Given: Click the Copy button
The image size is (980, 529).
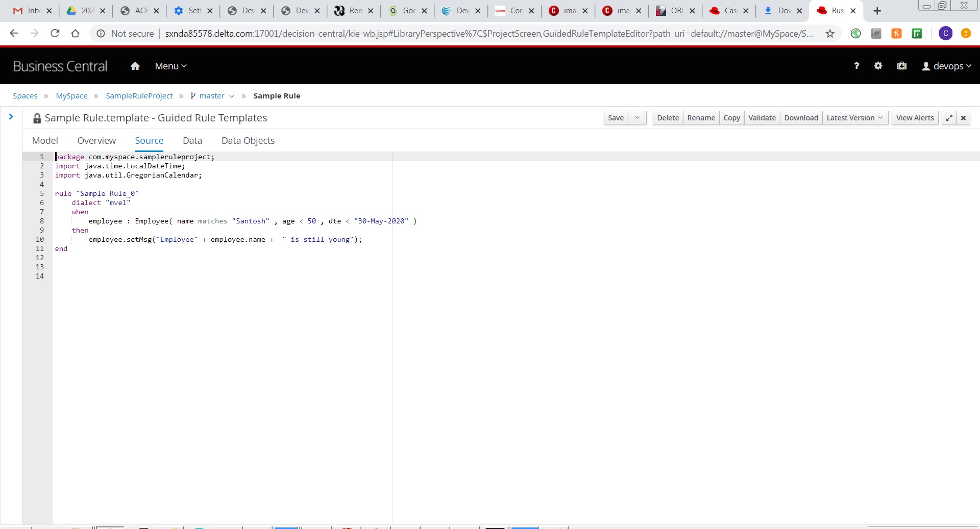Looking at the screenshot, I should (x=731, y=118).
